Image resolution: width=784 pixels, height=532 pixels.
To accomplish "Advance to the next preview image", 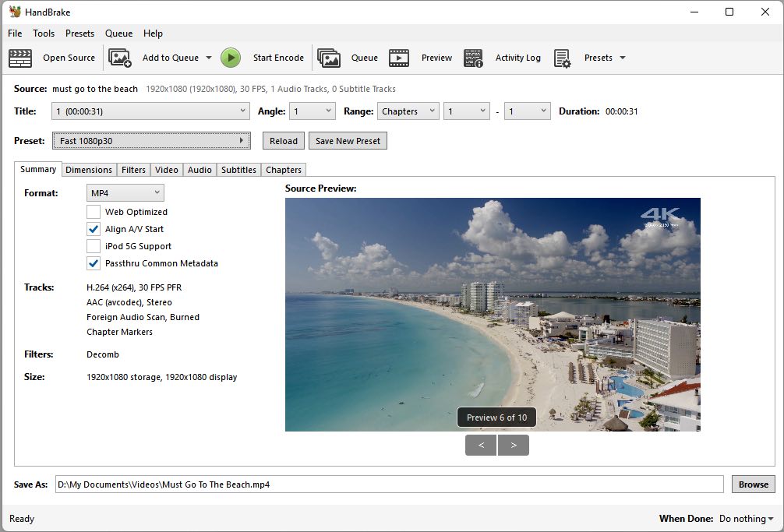I will [x=514, y=446].
